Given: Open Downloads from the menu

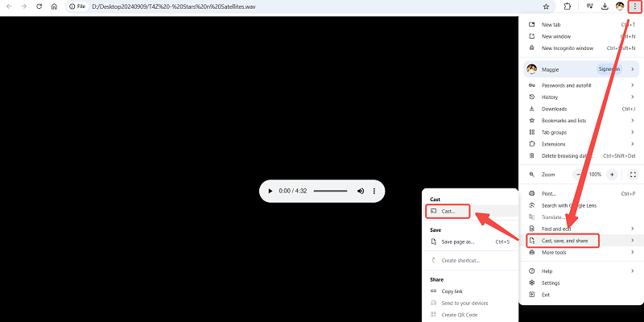Looking at the screenshot, I should (581, 109).
